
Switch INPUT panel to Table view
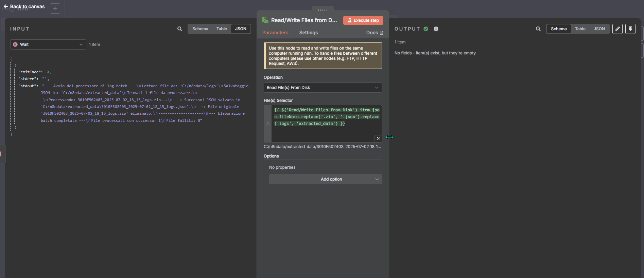click(x=222, y=29)
